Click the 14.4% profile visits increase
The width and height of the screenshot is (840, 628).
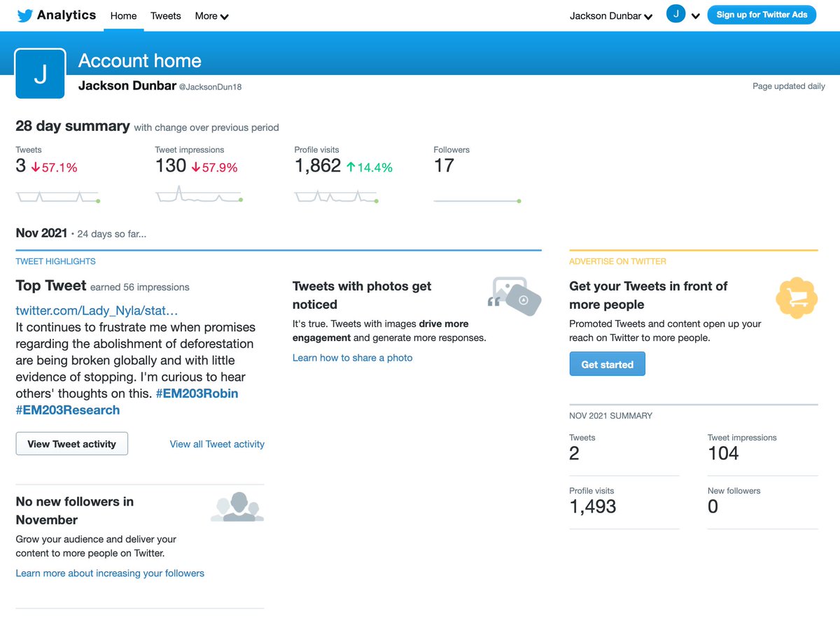pyautogui.click(x=370, y=167)
